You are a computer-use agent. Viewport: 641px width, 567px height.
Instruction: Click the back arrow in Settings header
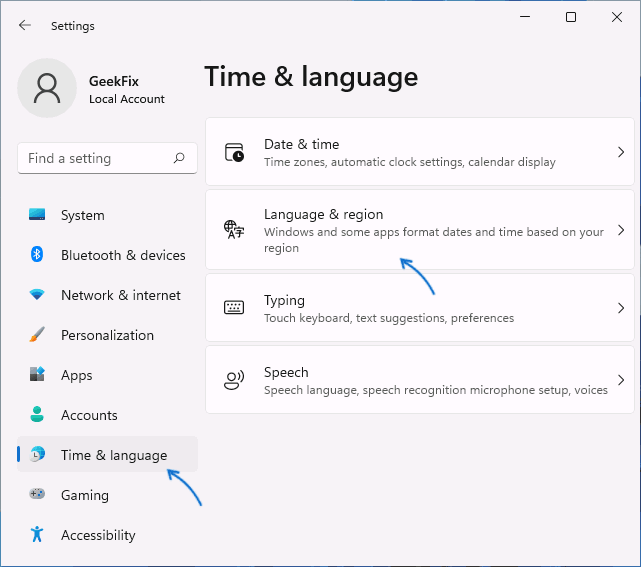click(25, 25)
